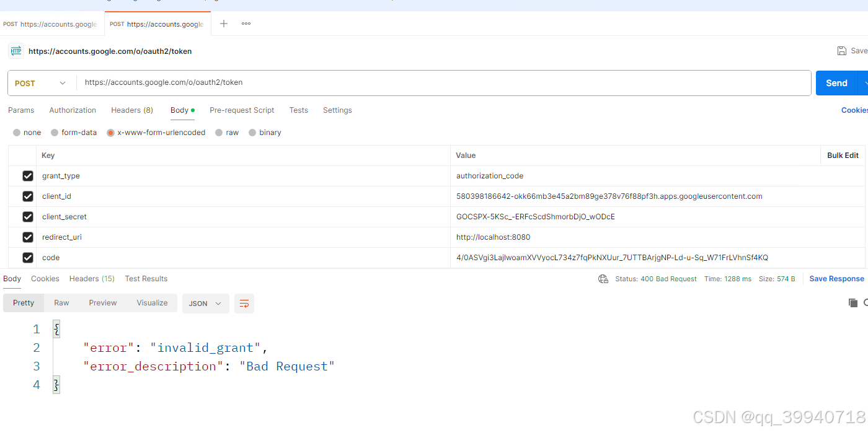Open the Test Results tab
The height and width of the screenshot is (433, 868).
pyautogui.click(x=146, y=279)
